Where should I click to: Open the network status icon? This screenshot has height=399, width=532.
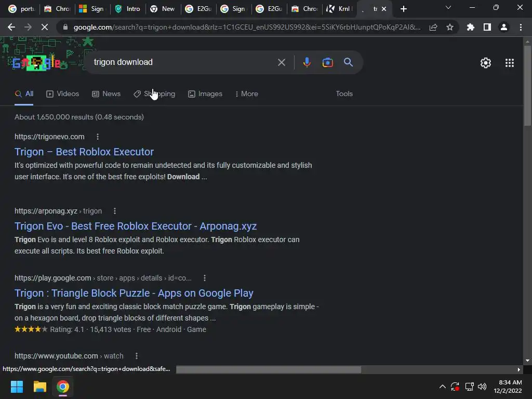click(470, 387)
